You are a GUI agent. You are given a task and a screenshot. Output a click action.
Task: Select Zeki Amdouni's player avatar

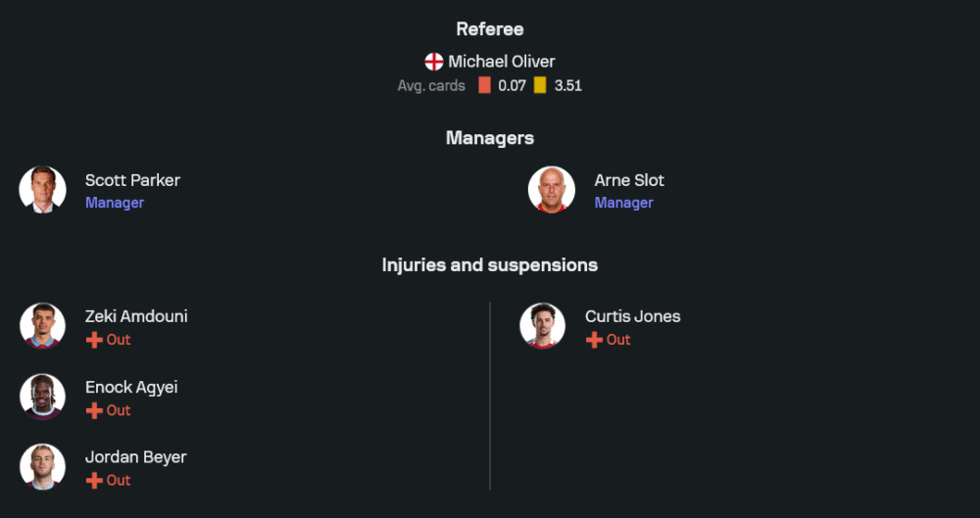(x=43, y=326)
